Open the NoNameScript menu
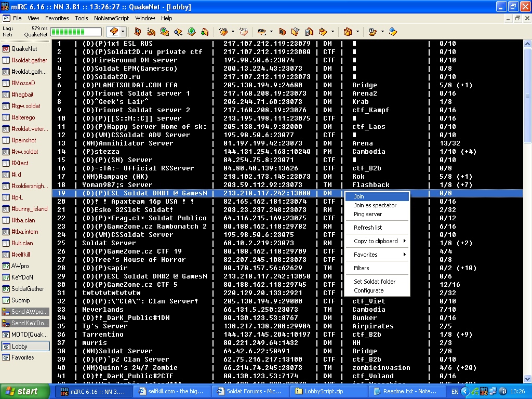 click(x=111, y=18)
